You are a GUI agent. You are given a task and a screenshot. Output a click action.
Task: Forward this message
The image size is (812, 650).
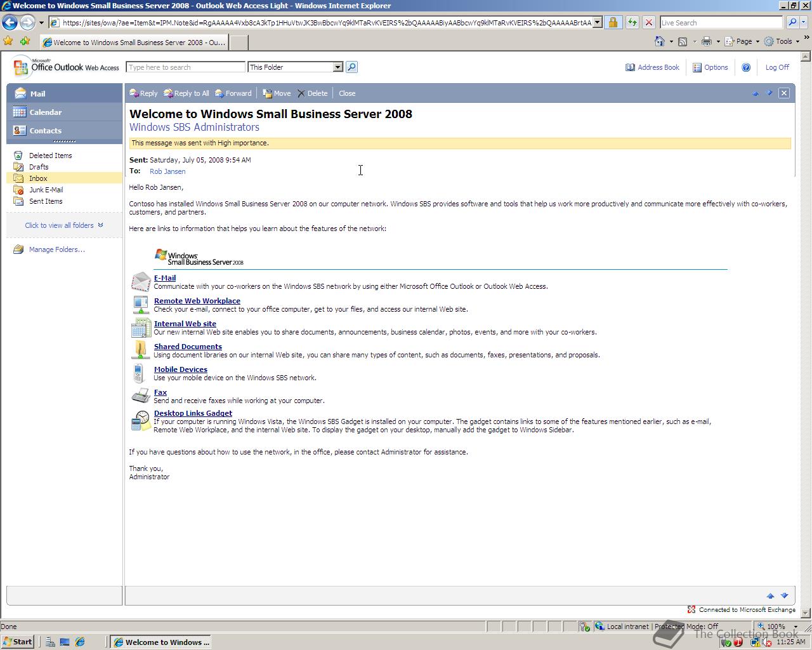tap(233, 93)
